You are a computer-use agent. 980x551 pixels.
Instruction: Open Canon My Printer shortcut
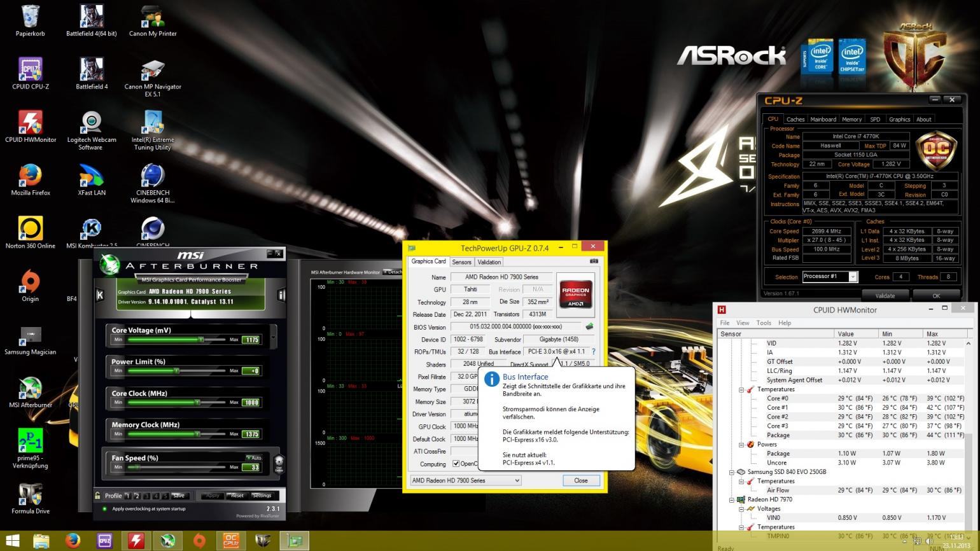click(x=153, y=21)
